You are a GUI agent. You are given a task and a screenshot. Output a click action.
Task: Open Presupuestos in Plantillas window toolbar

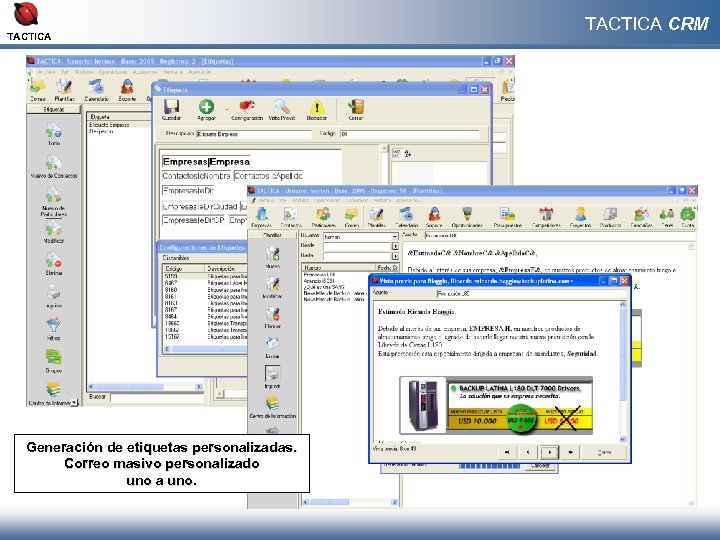[508, 215]
